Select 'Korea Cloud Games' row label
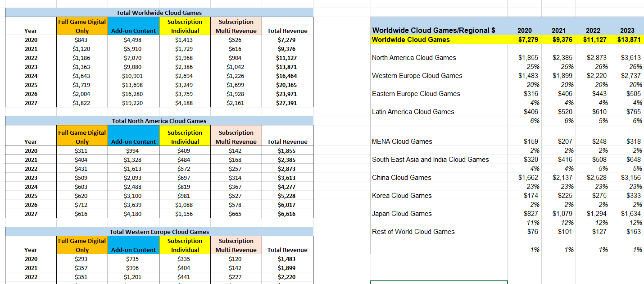 (x=439, y=196)
